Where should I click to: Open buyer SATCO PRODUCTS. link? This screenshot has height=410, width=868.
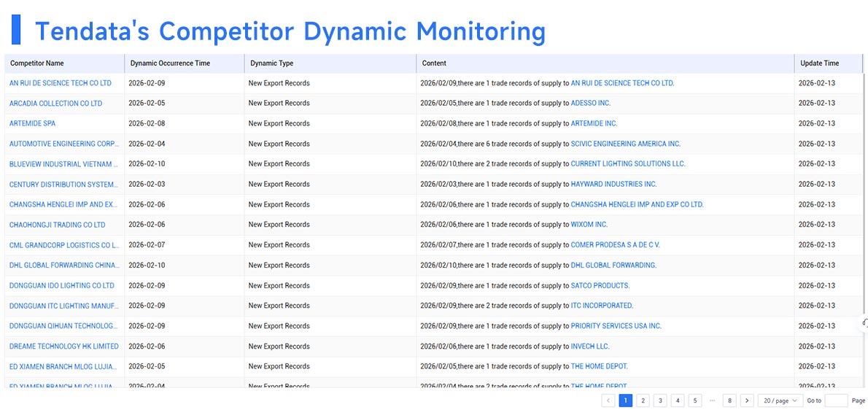tap(600, 285)
